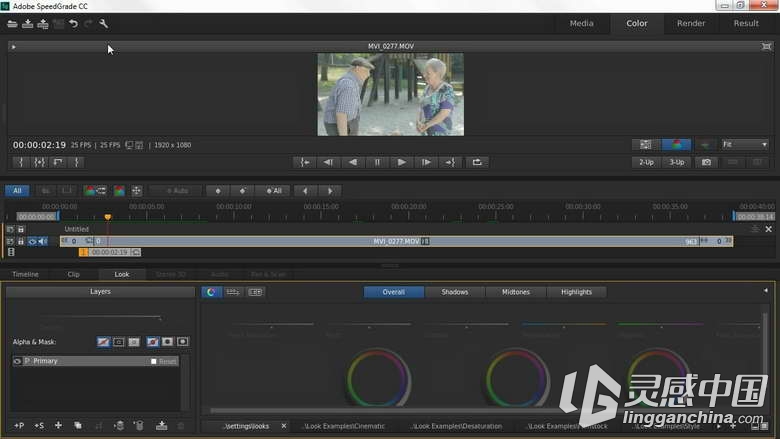Click the wrench settings icon in top toolbar

pyautogui.click(x=103, y=23)
